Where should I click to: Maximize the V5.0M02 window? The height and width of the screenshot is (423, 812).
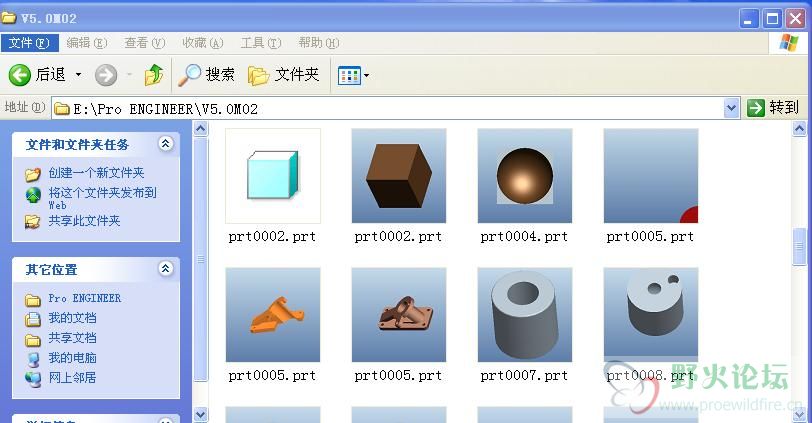(x=772, y=19)
